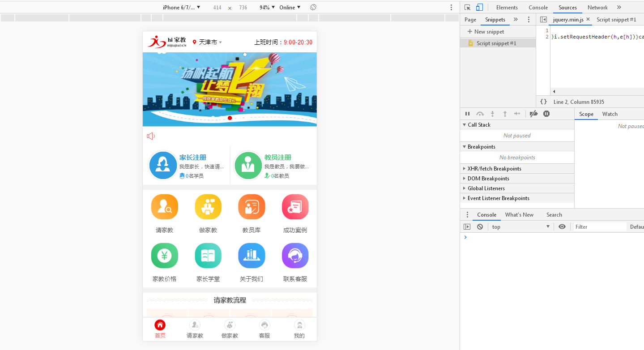The width and height of the screenshot is (644, 350).
Task: Click the New snippet button
Action: pos(485,31)
